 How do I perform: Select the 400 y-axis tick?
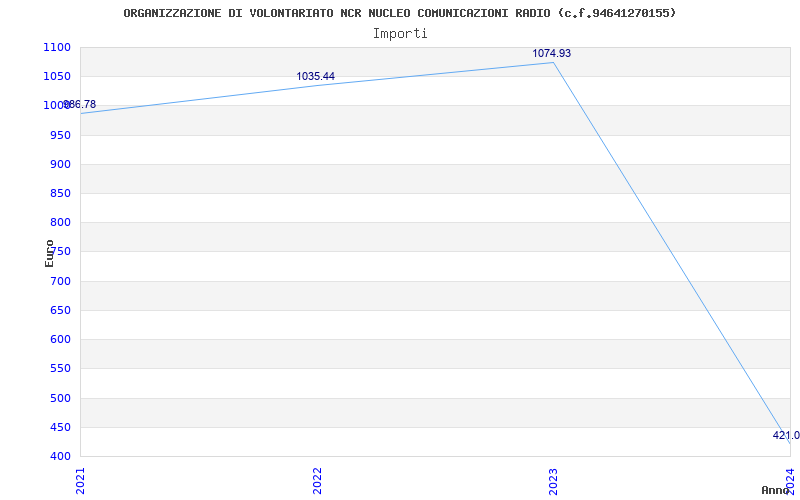click(60, 456)
